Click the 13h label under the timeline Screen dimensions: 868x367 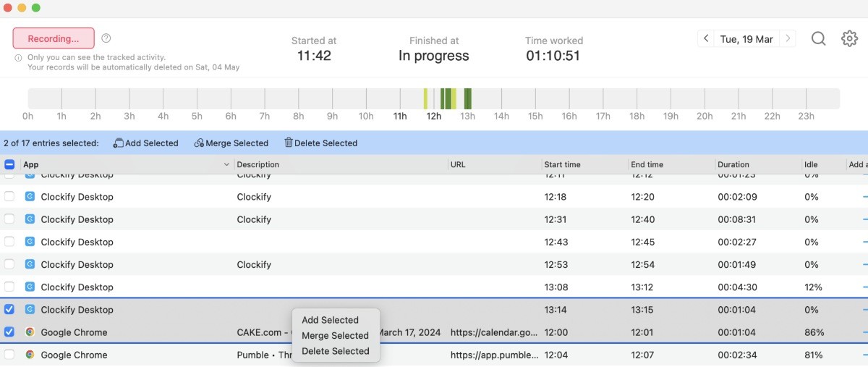467,116
